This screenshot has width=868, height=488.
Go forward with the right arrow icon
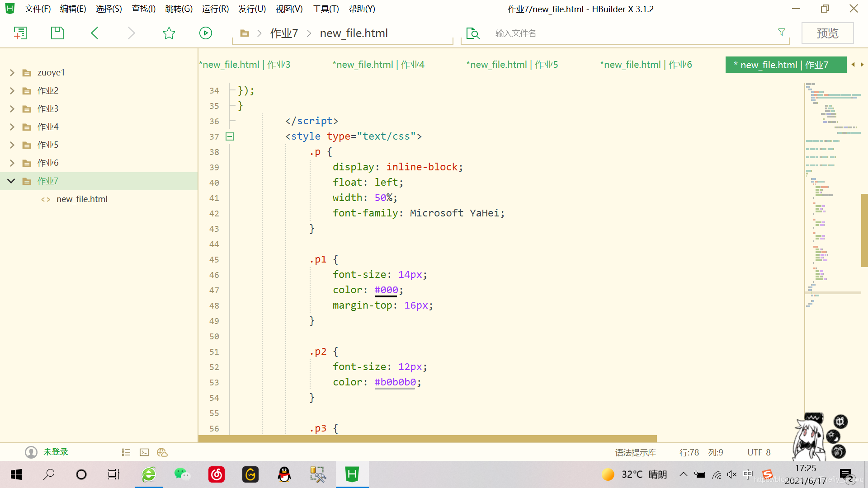tap(131, 33)
